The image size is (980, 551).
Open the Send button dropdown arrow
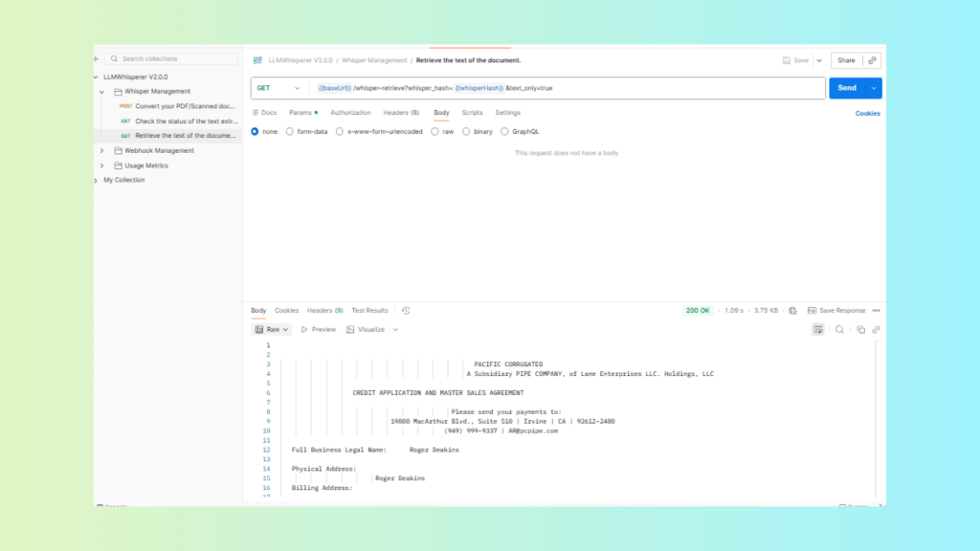point(873,88)
